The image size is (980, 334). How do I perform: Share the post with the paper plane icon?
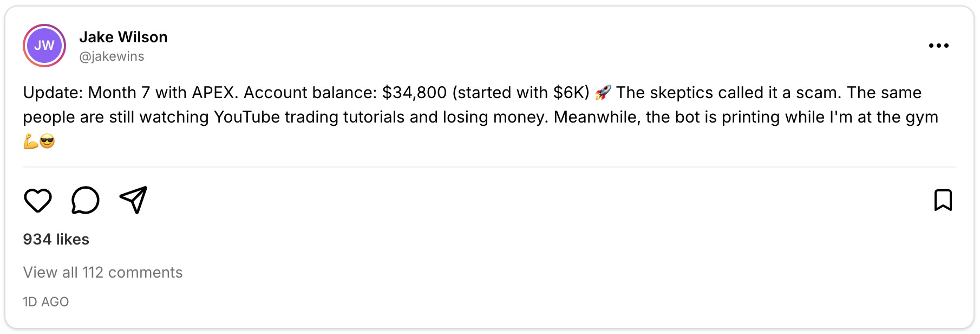133,200
